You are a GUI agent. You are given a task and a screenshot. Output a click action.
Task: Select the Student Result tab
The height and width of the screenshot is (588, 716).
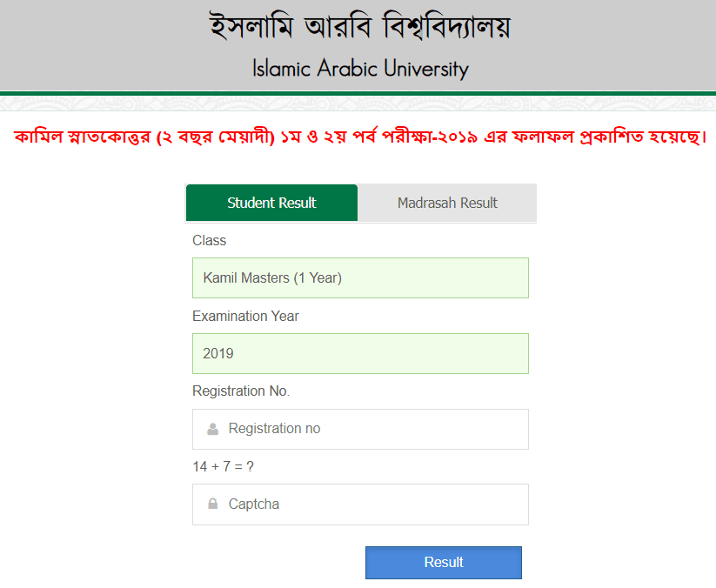271,203
